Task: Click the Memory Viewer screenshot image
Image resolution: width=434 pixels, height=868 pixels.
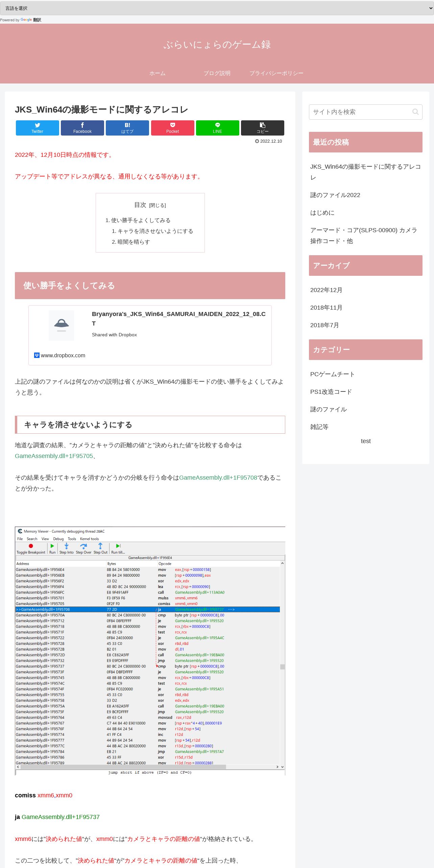Action: pyautogui.click(x=150, y=651)
